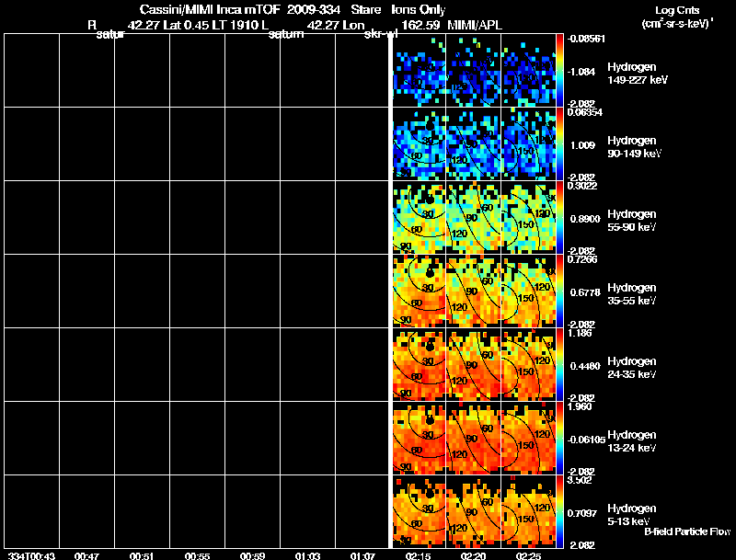
Task: Select the 90-149 keV hydrogen image at 02:15
Action: point(419,144)
